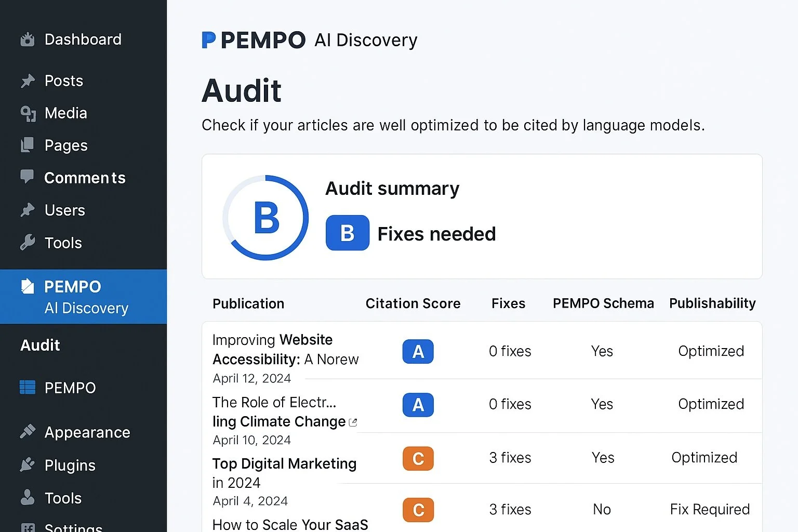This screenshot has width=798, height=532.
Task: Select the PEMPO AI Discovery document icon
Action: (28, 286)
